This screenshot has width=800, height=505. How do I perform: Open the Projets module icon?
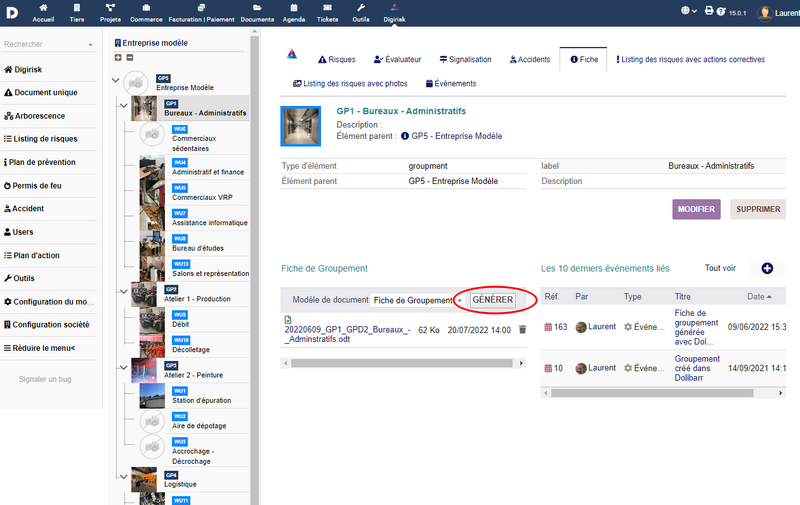click(110, 8)
